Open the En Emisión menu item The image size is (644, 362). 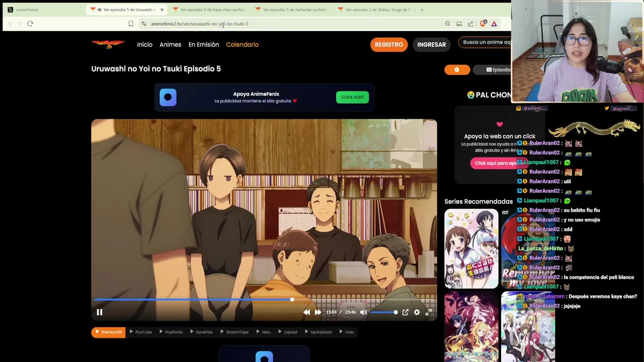(x=203, y=45)
